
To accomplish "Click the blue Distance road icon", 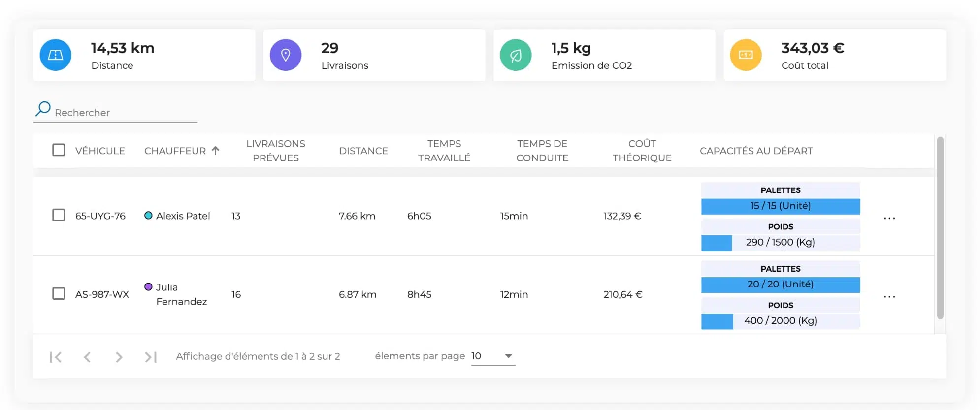I will (x=55, y=55).
